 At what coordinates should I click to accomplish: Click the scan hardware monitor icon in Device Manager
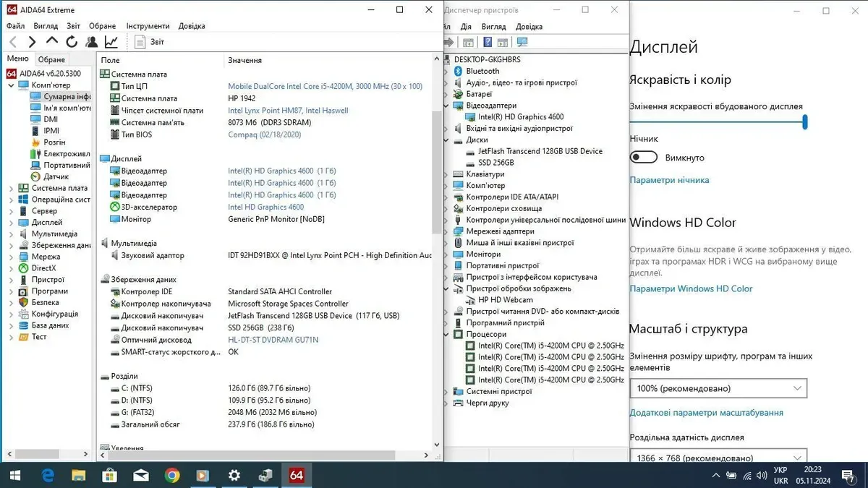coord(522,42)
